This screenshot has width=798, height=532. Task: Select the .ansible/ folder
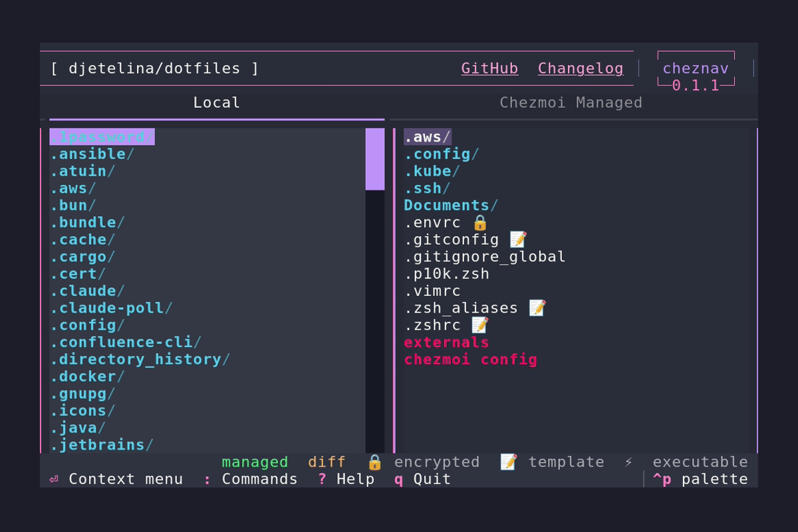(92, 154)
